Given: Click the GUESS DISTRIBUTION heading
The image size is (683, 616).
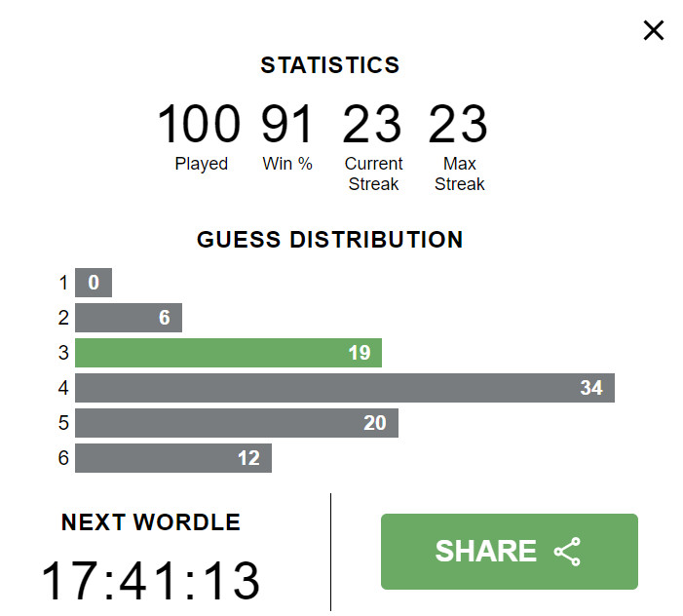Looking at the screenshot, I should tap(330, 240).
